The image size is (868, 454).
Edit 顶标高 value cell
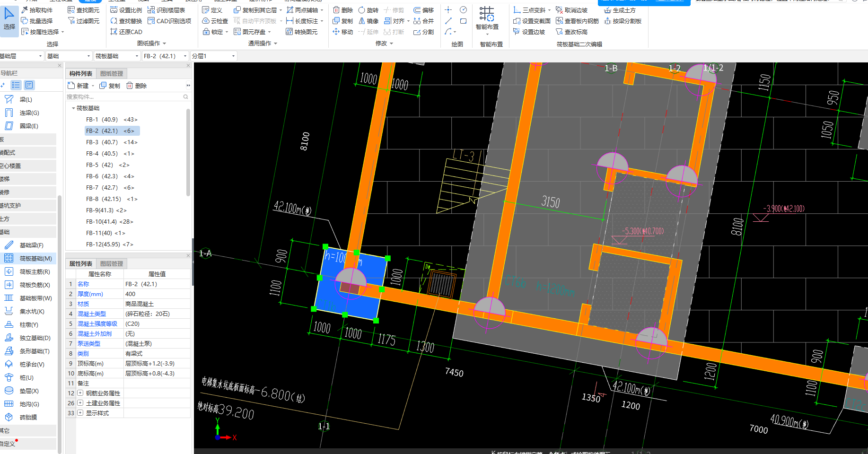click(157, 363)
